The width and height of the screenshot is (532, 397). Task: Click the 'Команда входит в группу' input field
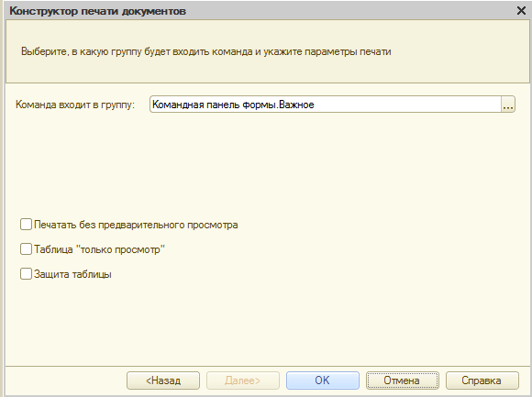pyautogui.click(x=326, y=105)
